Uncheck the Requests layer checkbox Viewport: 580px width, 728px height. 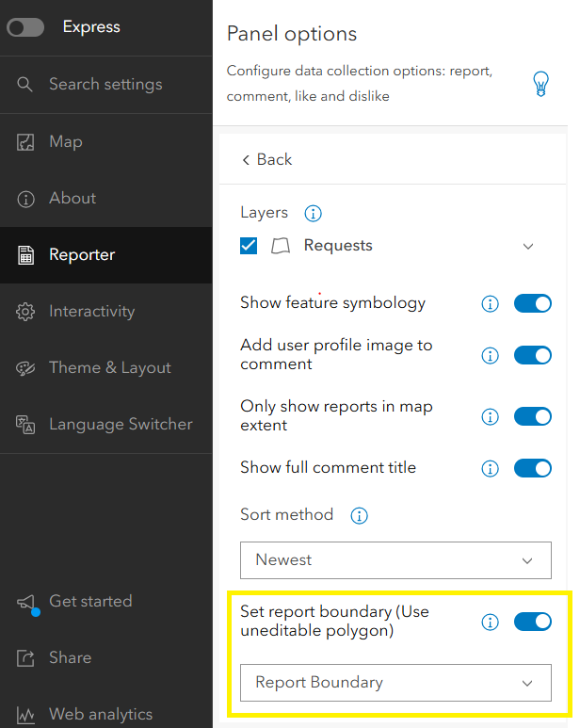click(x=249, y=246)
